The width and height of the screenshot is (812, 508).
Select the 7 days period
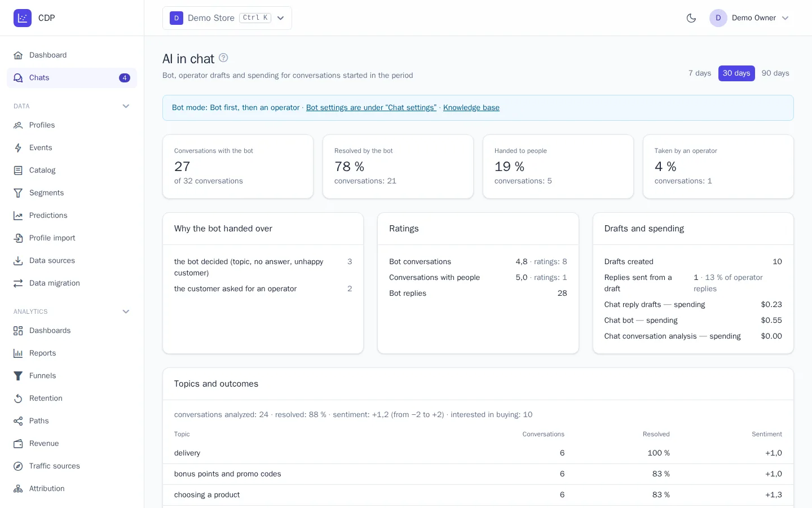700,73
